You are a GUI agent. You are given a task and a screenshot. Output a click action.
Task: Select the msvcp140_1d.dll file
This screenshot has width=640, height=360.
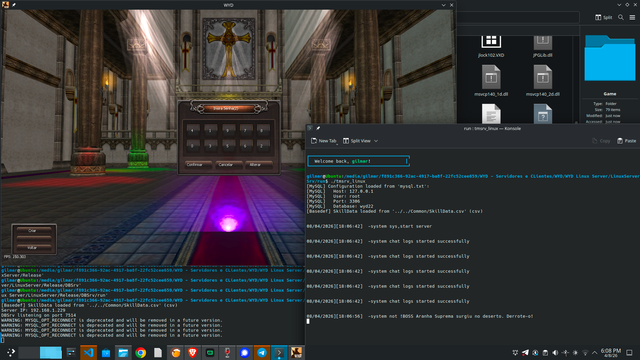[x=491, y=81]
